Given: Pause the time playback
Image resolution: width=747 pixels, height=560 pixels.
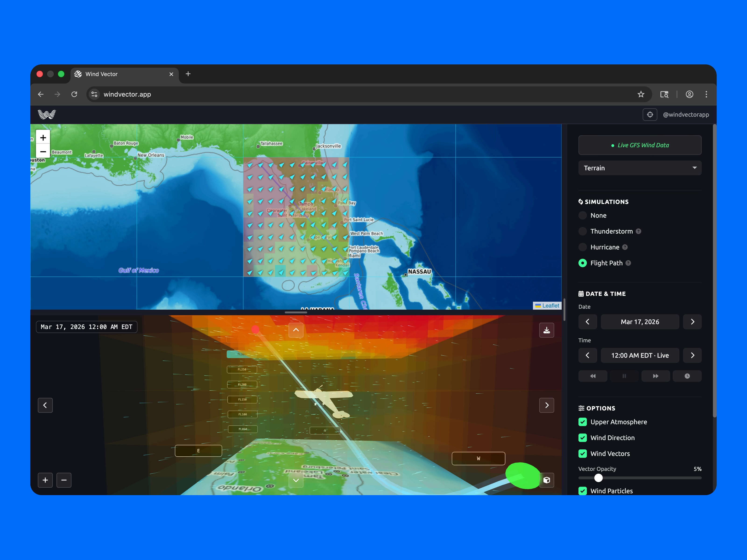Looking at the screenshot, I should (x=624, y=376).
